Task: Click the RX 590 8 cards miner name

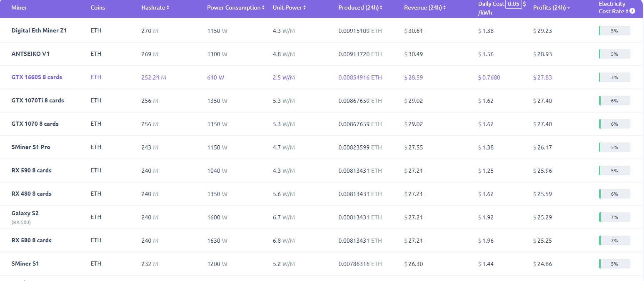Action: click(31, 171)
